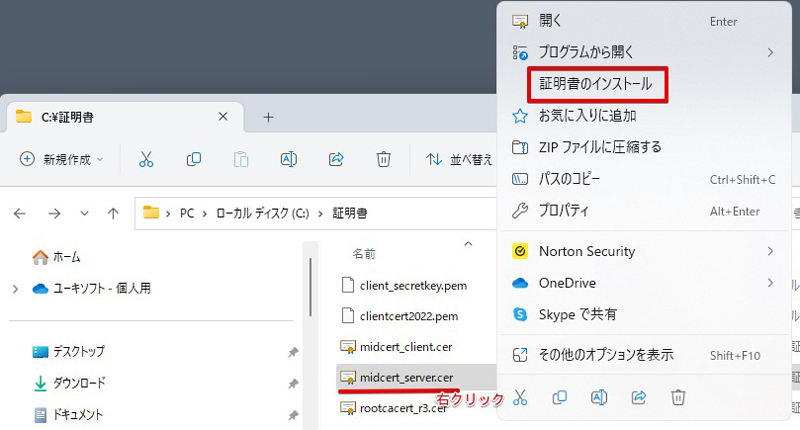Viewport: 800px width, 430px height.
Task: Click the rename icon in Explorer toolbar
Action: 289,160
